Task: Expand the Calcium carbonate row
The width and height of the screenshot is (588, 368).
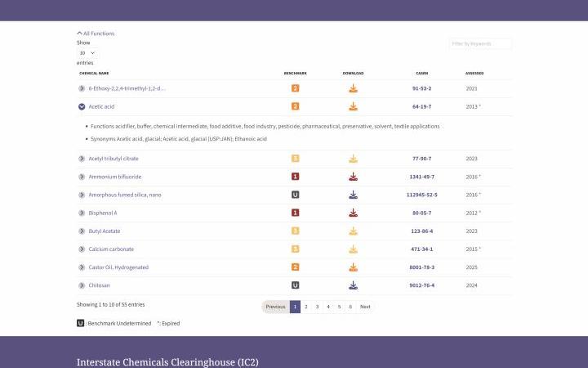Action: pyautogui.click(x=82, y=249)
